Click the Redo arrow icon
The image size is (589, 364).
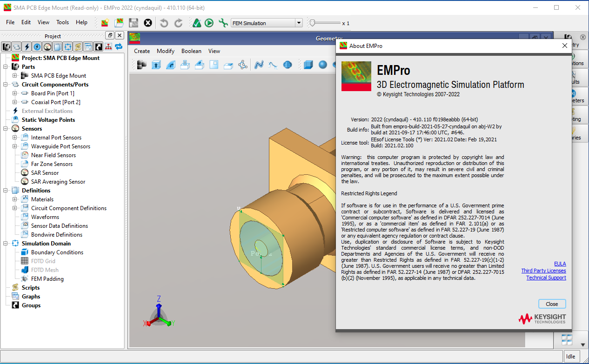[x=179, y=23]
